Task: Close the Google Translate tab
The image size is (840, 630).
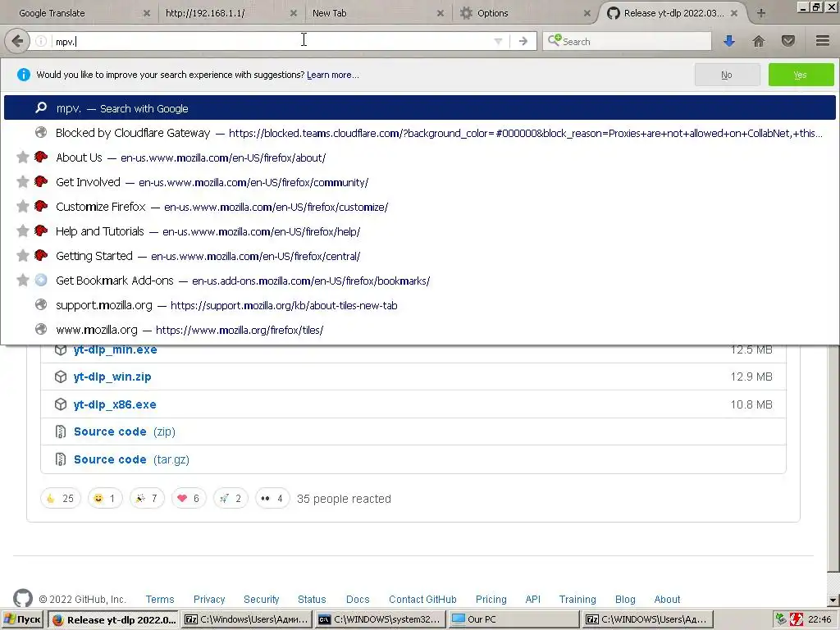Action: tap(146, 13)
